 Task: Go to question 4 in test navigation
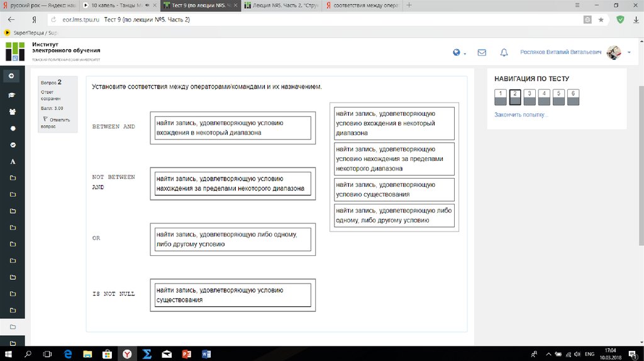click(x=544, y=97)
